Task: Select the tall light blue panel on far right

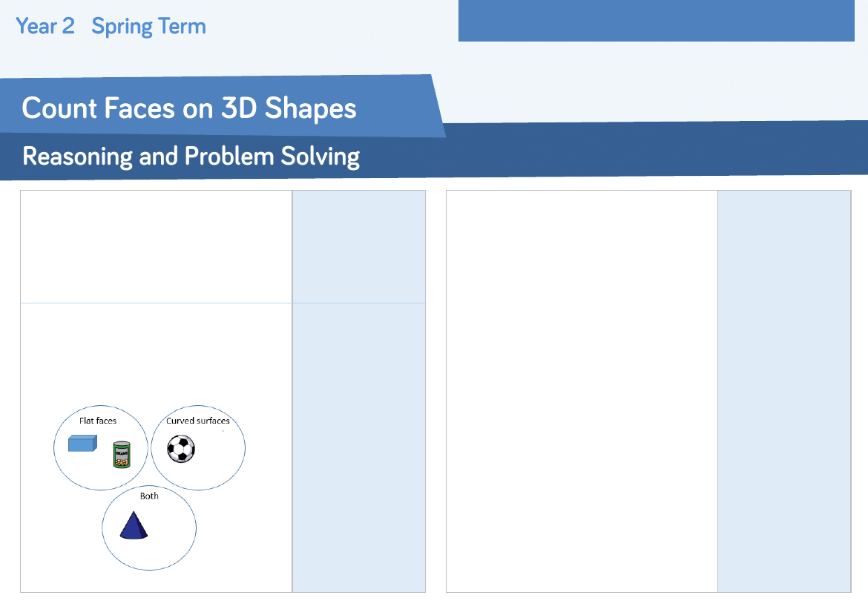Action: (x=784, y=391)
